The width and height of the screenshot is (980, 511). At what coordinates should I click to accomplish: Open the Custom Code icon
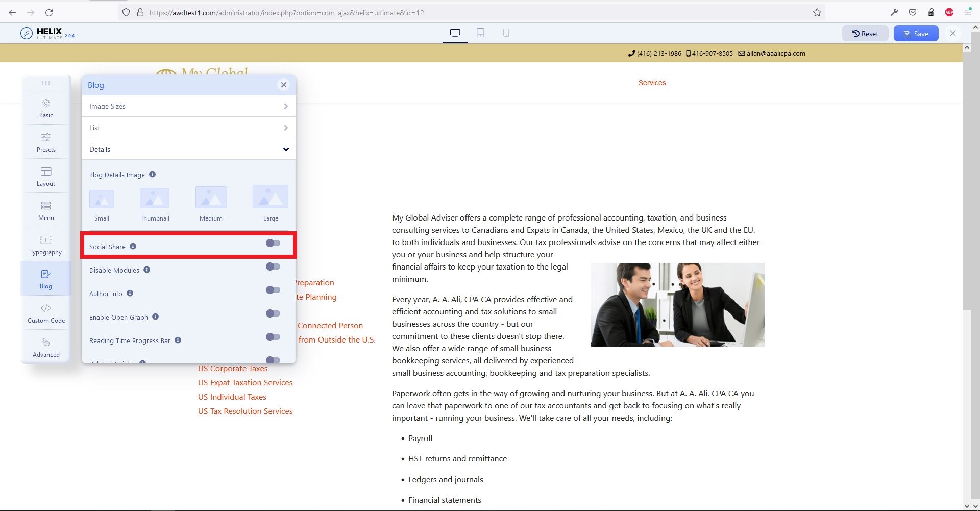[x=46, y=308]
